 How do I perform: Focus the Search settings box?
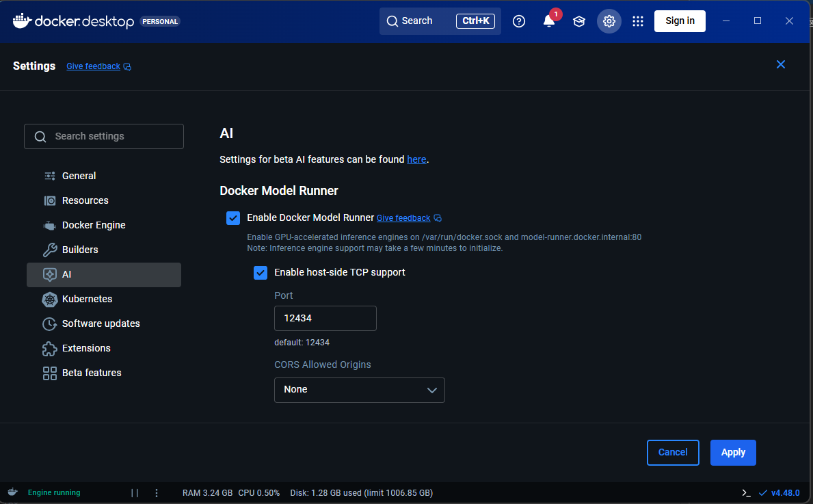coord(104,136)
